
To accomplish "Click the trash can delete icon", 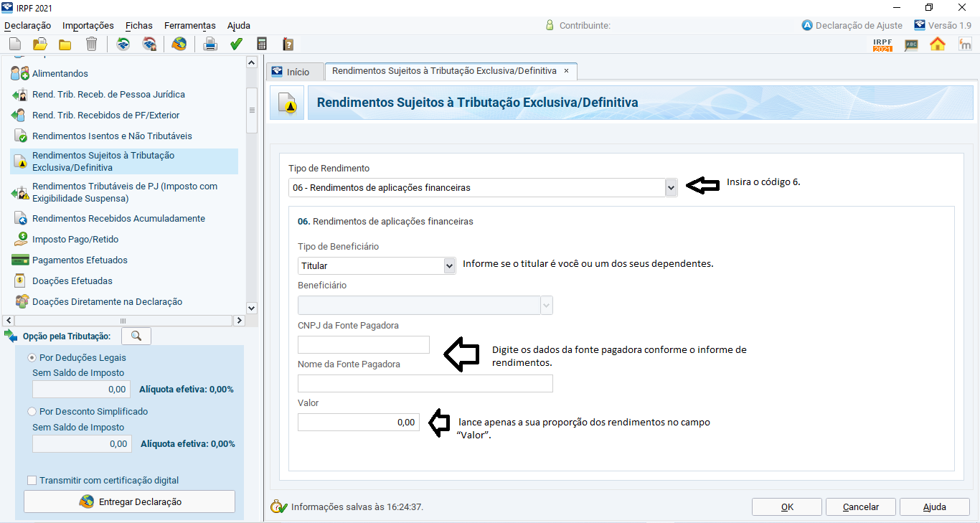I will coord(91,44).
